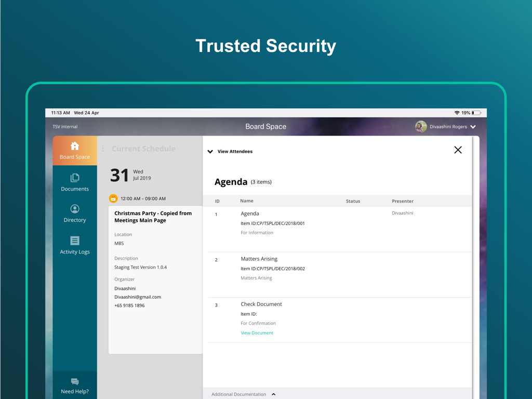
Task: Select Matters Arising agenda item
Action: click(x=259, y=259)
